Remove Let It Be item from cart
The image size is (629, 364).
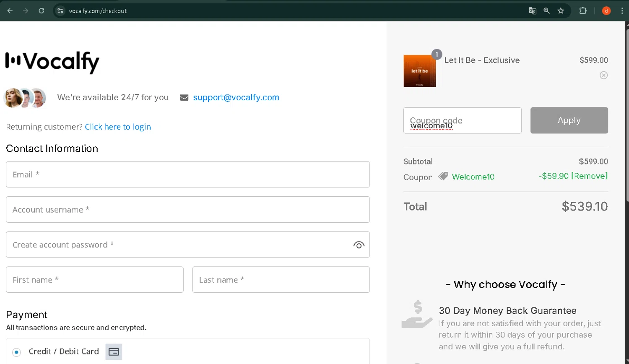pos(603,75)
